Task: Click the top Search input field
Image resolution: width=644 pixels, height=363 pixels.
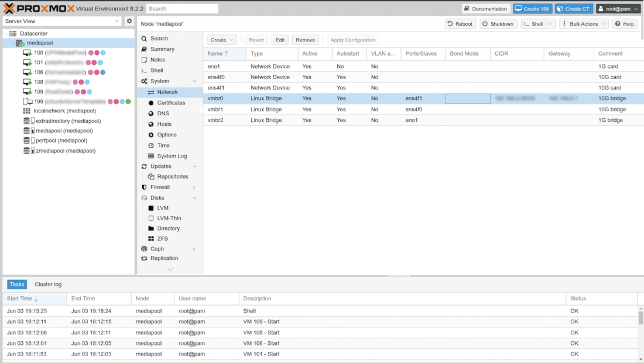Action: coord(182,9)
